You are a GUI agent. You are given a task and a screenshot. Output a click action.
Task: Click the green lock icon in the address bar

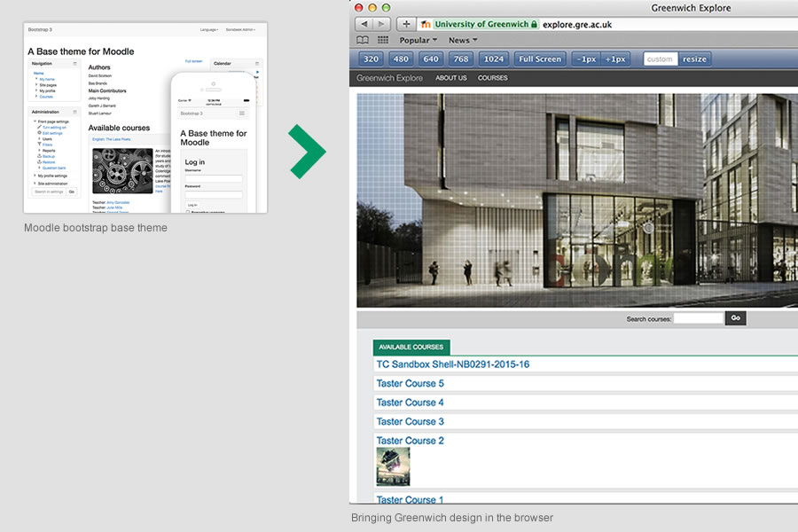click(x=533, y=23)
